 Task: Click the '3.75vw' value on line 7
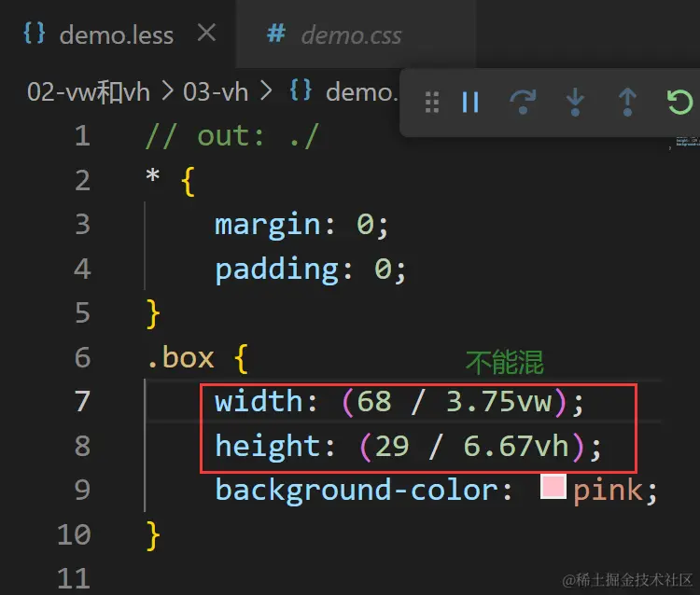499,401
